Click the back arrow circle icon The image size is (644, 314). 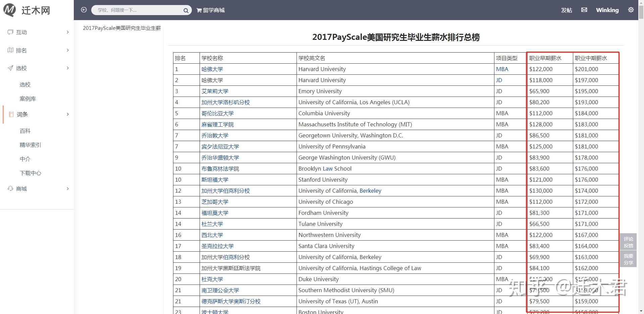point(84,10)
